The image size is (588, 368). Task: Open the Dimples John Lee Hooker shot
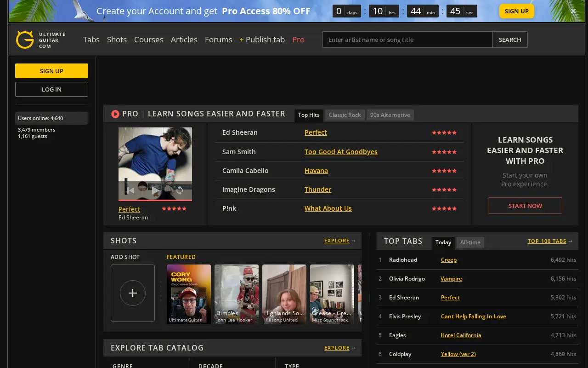[237, 294]
